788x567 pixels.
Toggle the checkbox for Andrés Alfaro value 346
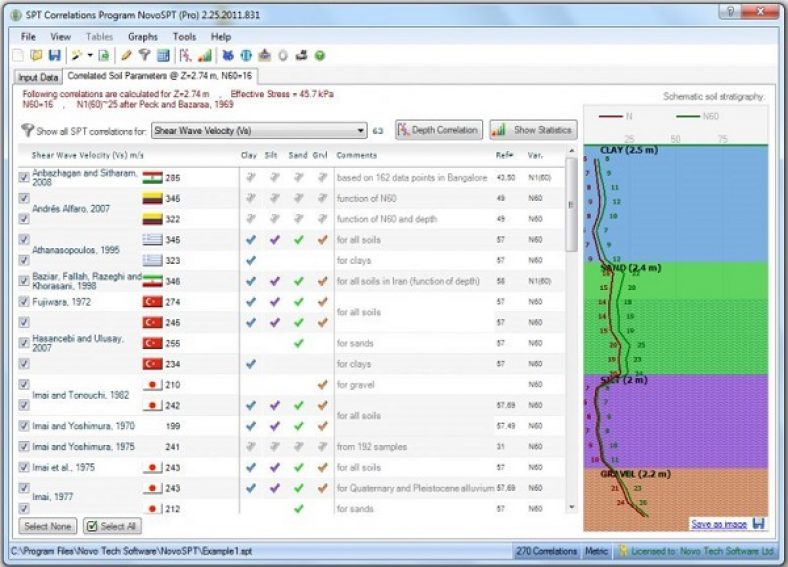click(x=24, y=198)
